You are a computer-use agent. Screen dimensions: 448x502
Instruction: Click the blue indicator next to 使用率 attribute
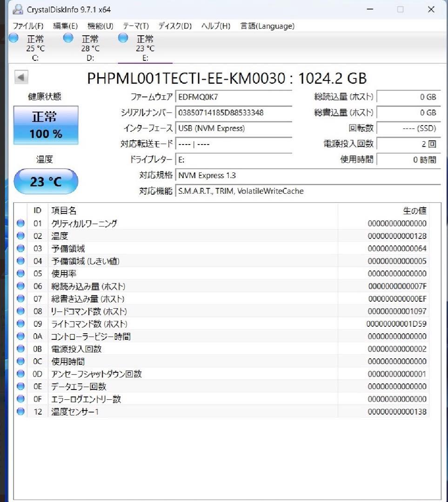coord(20,273)
